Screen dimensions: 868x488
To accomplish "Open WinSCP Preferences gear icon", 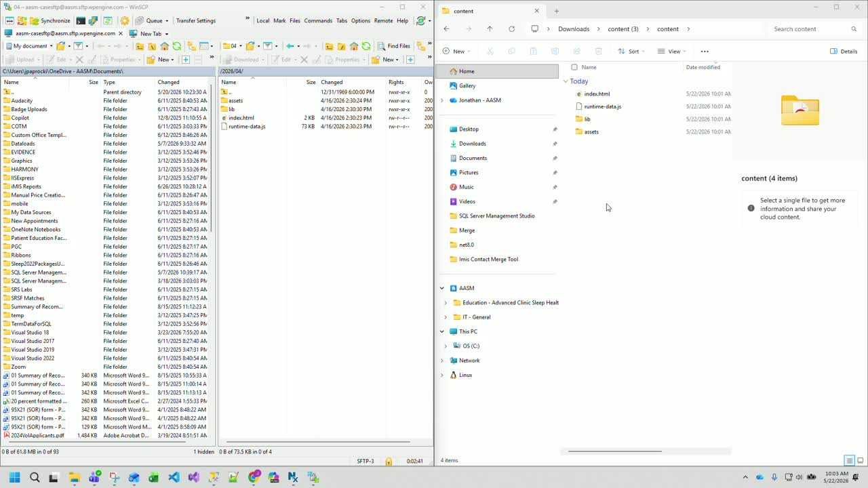I will (x=125, y=20).
